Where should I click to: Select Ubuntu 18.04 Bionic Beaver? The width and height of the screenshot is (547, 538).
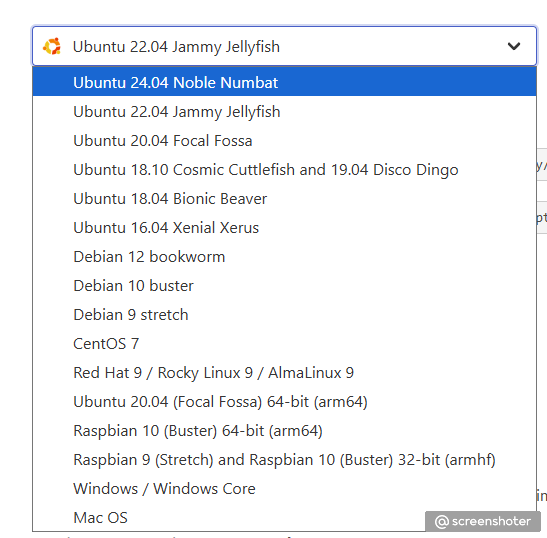[284, 199]
